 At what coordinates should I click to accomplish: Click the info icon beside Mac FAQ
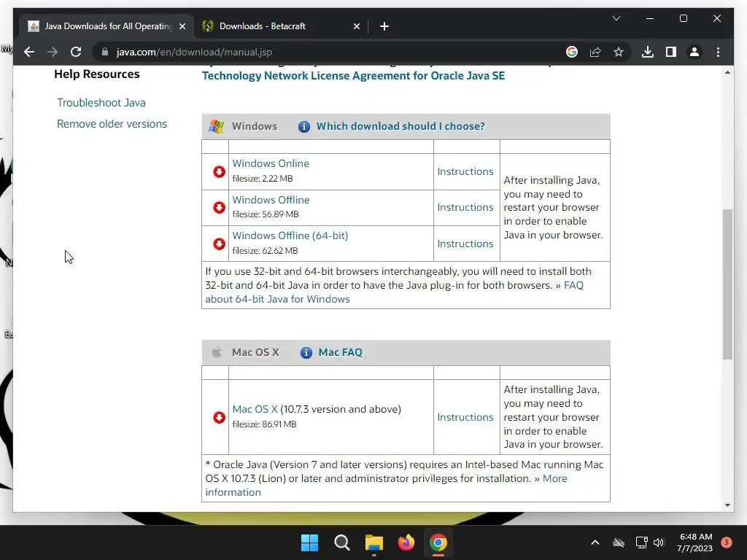306,353
